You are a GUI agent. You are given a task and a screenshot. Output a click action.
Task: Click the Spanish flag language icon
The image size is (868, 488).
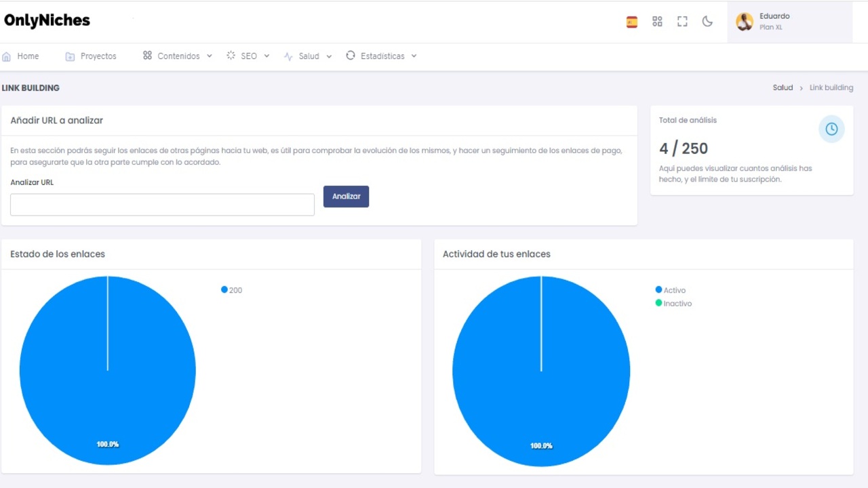tap(631, 22)
